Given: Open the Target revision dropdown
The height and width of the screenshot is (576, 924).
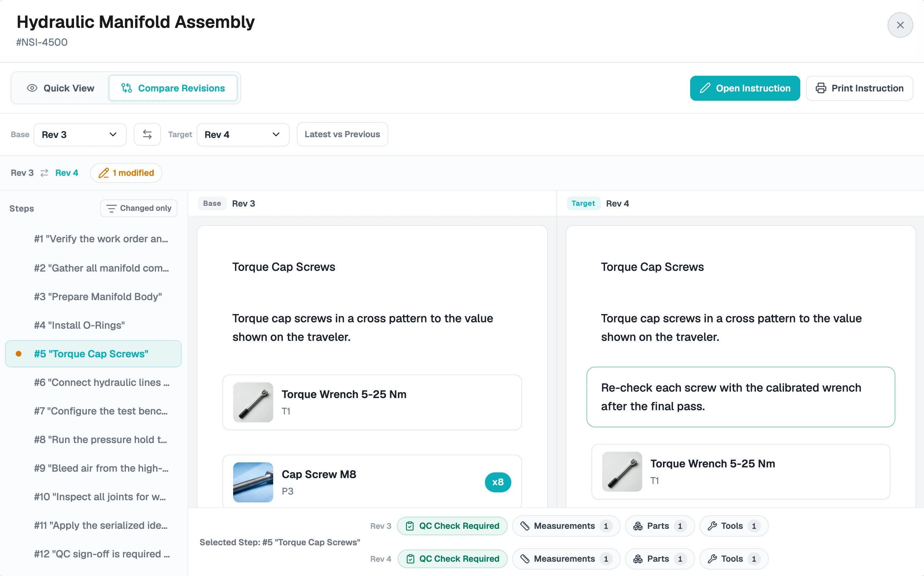Looking at the screenshot, I should (243, 134).
